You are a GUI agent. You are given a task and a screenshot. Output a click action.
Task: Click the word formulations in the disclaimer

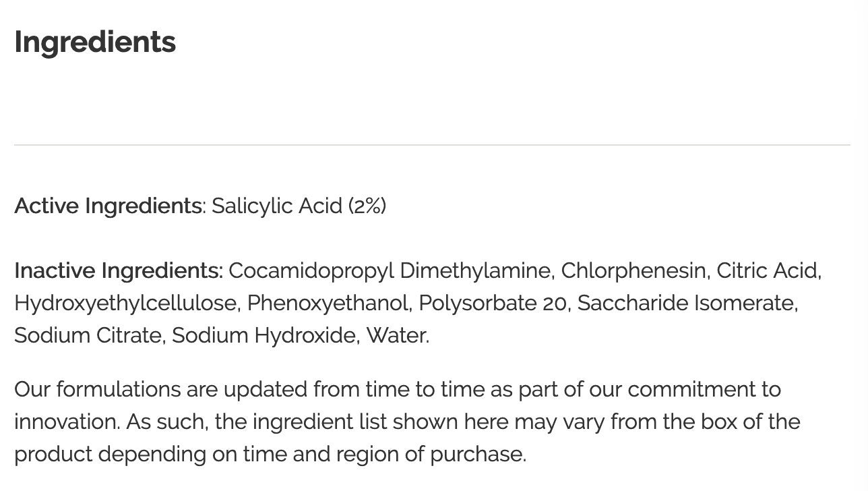point(118,389)
